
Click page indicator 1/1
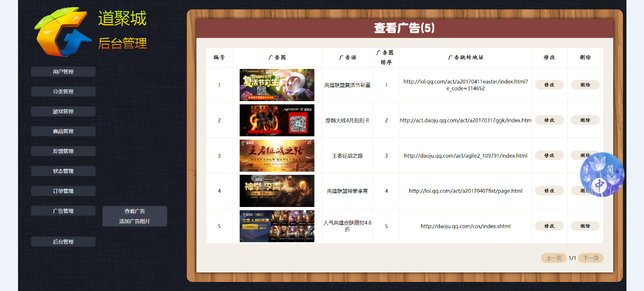[572, 258]
